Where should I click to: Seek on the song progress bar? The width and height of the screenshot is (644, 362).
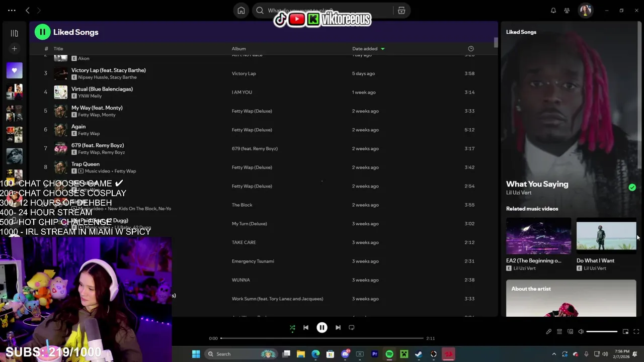coord(322,338)
